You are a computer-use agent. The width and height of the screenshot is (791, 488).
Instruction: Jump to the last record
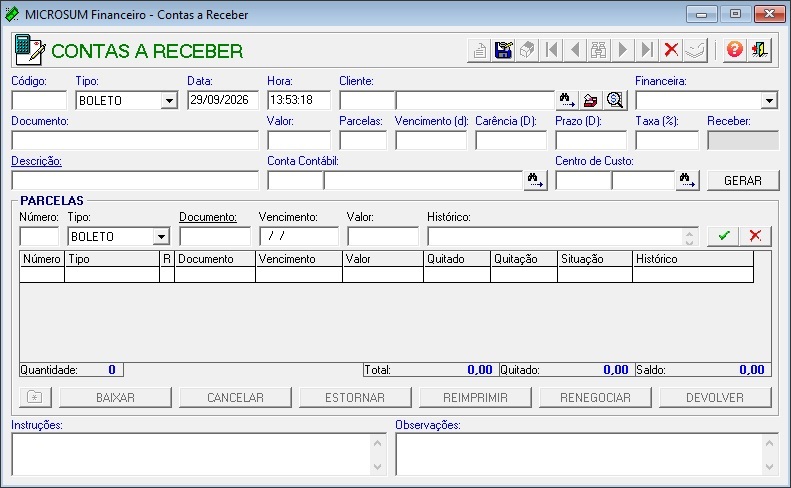646,50
